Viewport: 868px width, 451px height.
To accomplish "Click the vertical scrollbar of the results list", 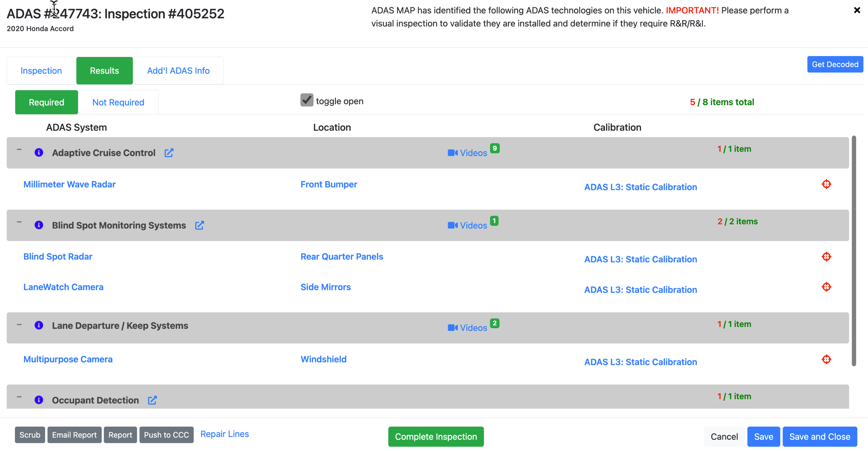I will coord(854,251).
